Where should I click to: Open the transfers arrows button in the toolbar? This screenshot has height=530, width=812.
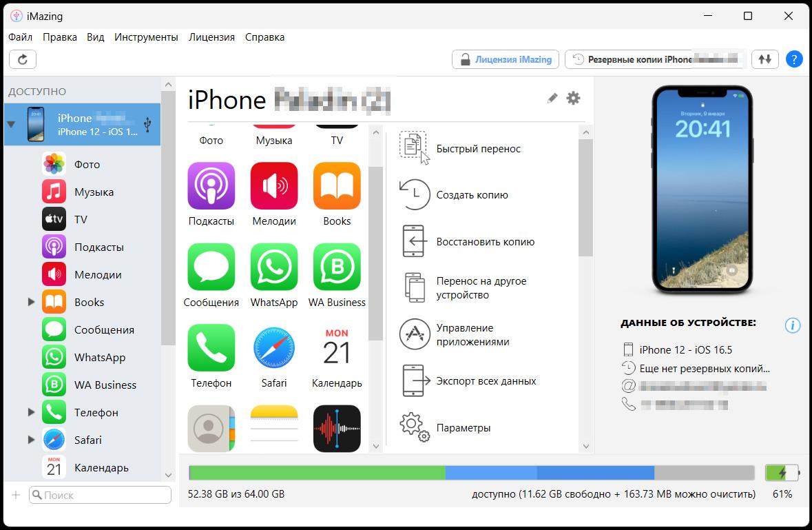(x=764, y=59)
